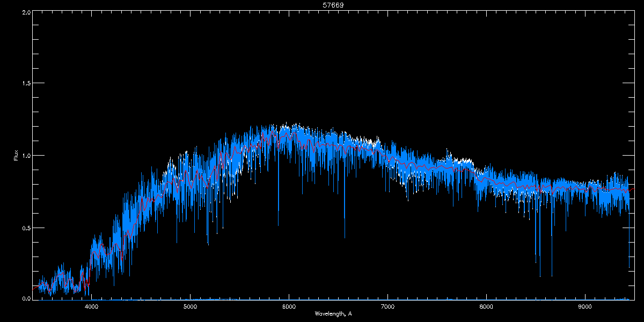Click the Flux axis label
The height and width of the screenshot is (322, 644).
pos(16,155)
